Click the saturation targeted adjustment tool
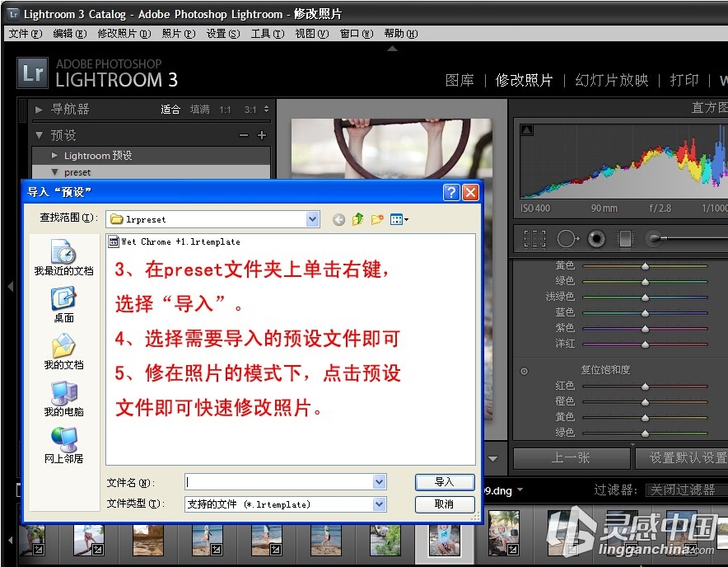This screenshot has height=567, width=728. (525, 372)
